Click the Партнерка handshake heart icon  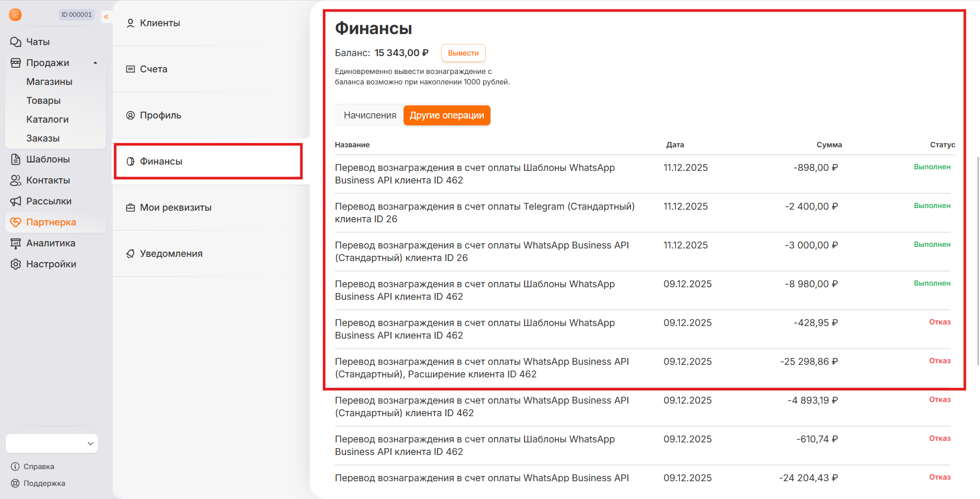point(16,222)
